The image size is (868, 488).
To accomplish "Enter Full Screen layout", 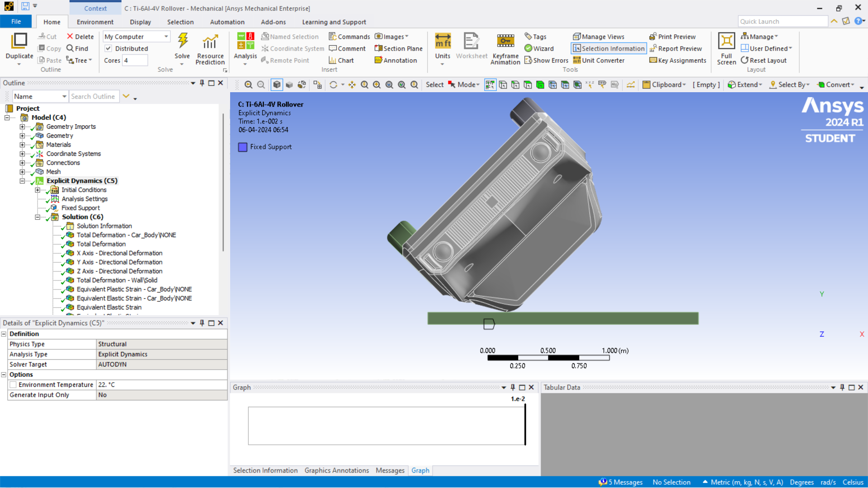I will 726,49.
